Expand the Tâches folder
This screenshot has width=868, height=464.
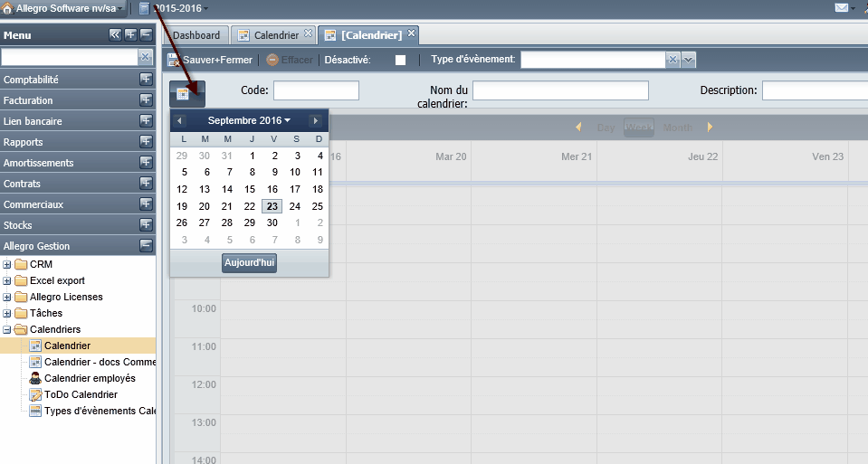tap(7, 313)
